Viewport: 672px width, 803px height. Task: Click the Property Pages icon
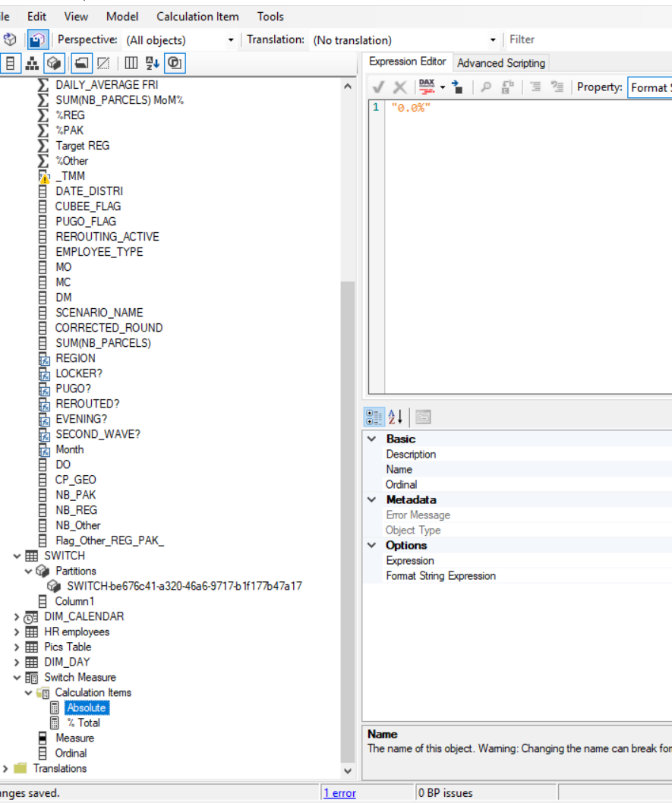(x=423, y=417)
